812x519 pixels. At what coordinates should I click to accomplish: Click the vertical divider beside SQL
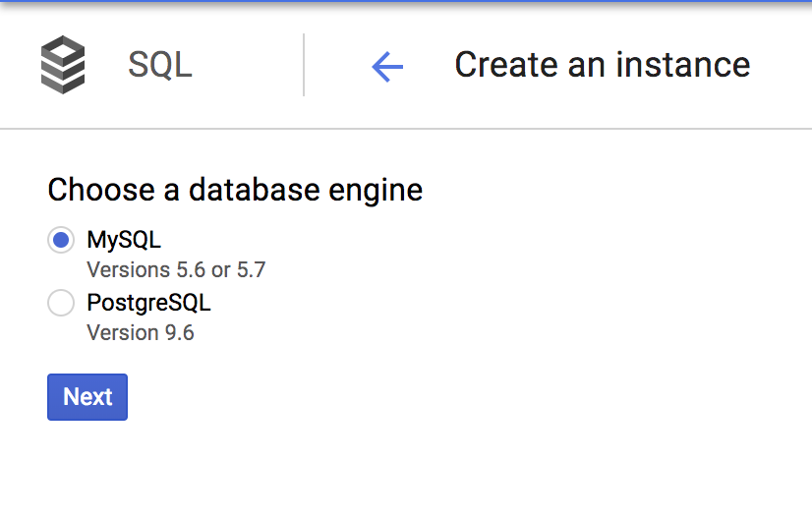tap(304, 65)
